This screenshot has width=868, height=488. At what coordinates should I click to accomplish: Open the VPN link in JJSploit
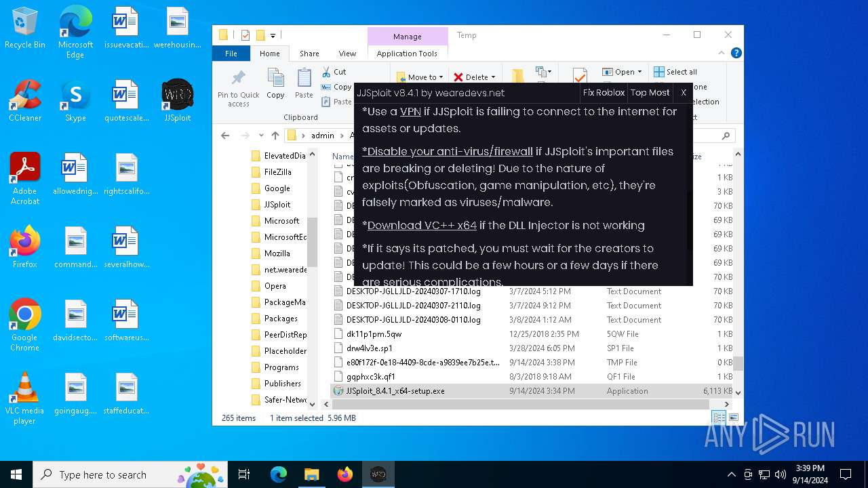click(x=410, y=112)
